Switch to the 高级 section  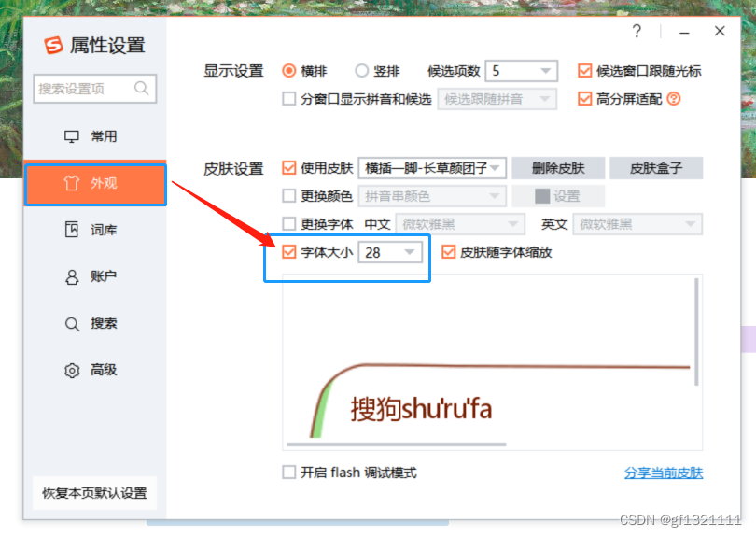tap(95, 371)
